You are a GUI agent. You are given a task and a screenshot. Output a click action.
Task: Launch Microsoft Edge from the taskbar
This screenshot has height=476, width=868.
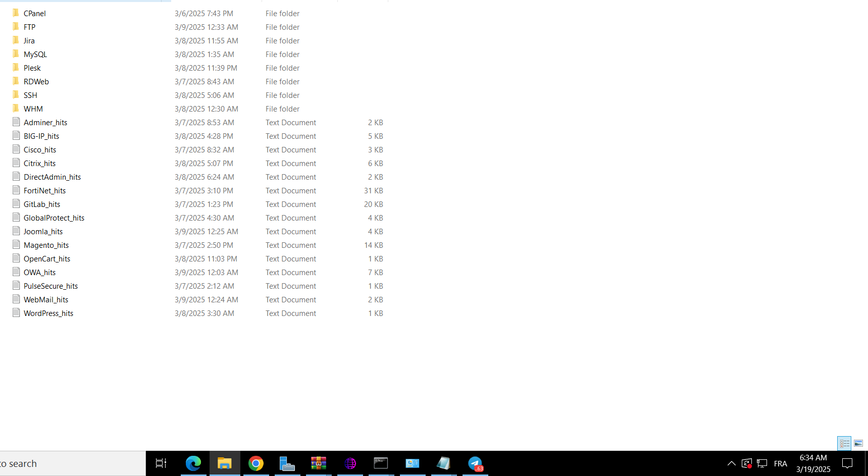193,463
